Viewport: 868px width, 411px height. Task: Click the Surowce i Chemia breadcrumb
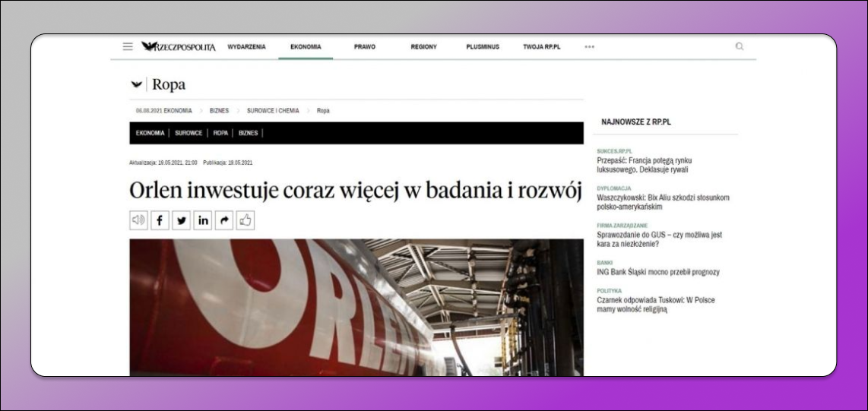273,111
